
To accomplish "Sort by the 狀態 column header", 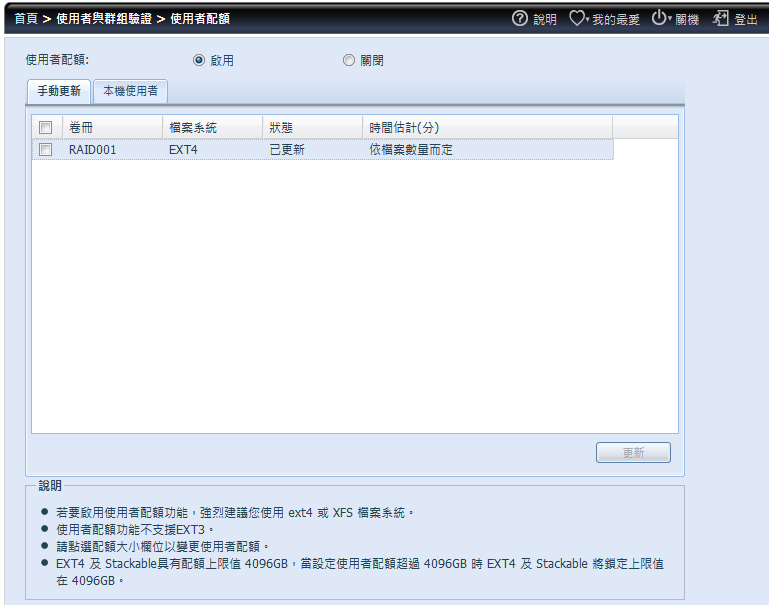I will pyautogui.click(x=312, y=127).
